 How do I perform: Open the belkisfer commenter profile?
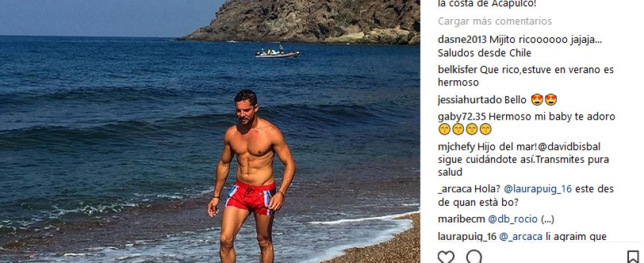coord(457,70)
